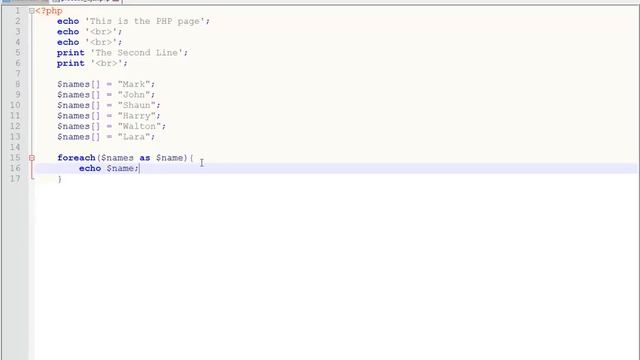Click the "John" string value
This screenshot has width=640, height=360.
[x=134, y=95]
